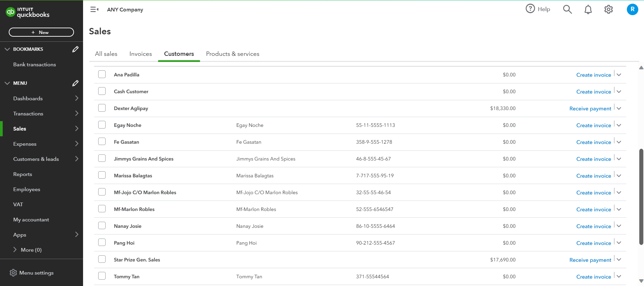Check Jimmys Grains And Spices row

point(102,158)
